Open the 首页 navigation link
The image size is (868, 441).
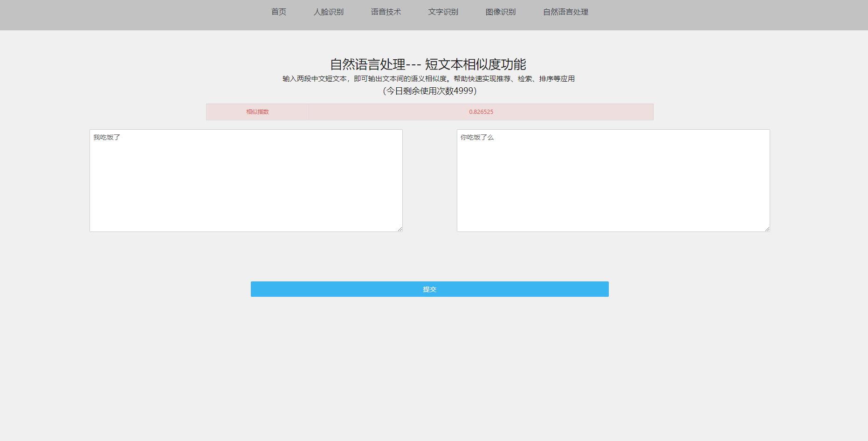pos(278,12)
